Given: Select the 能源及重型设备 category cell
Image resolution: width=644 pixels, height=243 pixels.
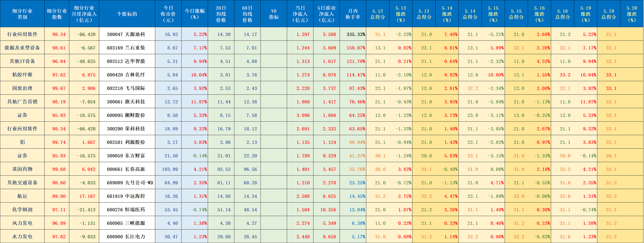Looking at the screenshot, I should coord(22,48).
